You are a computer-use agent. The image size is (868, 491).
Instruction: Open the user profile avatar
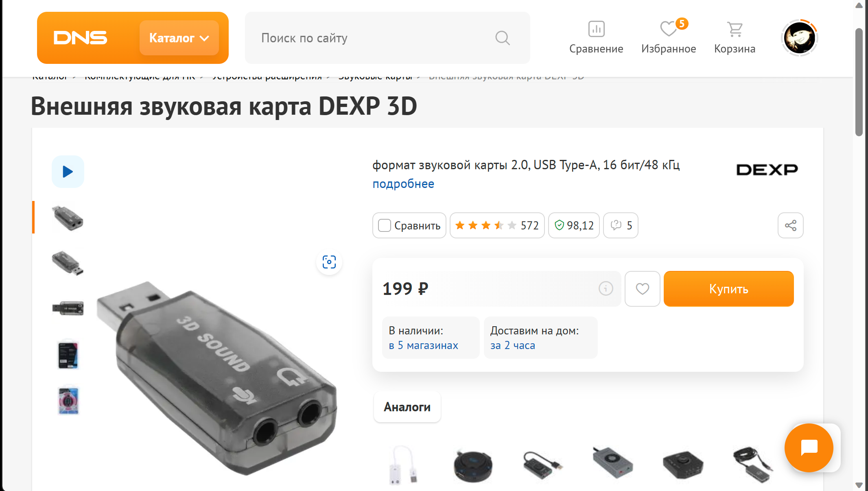(x=800, y=38)
